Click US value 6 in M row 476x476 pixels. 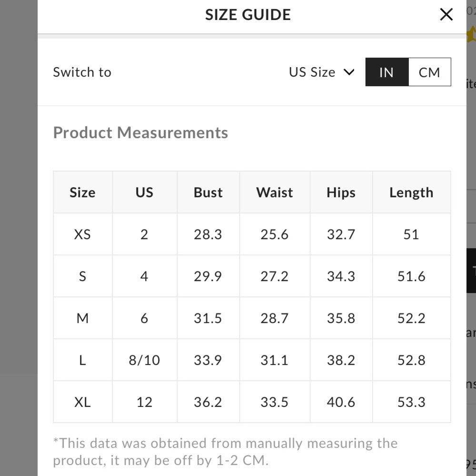pyautogui.click(x=145, y=318)
